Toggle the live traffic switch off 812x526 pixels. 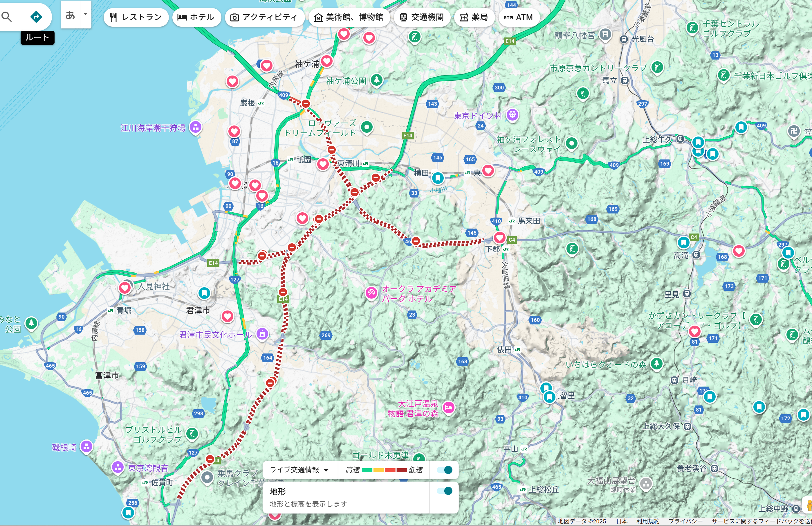pyautogui.click(x=445, y=470)
